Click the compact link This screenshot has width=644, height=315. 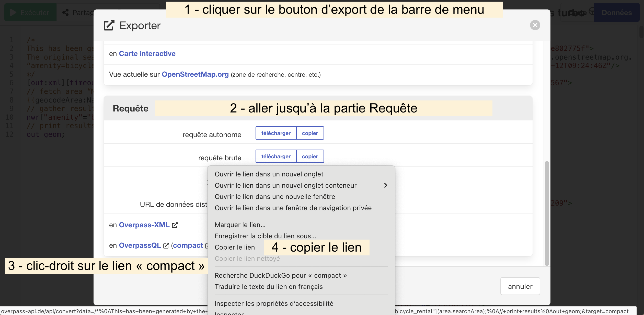[188, 245]
